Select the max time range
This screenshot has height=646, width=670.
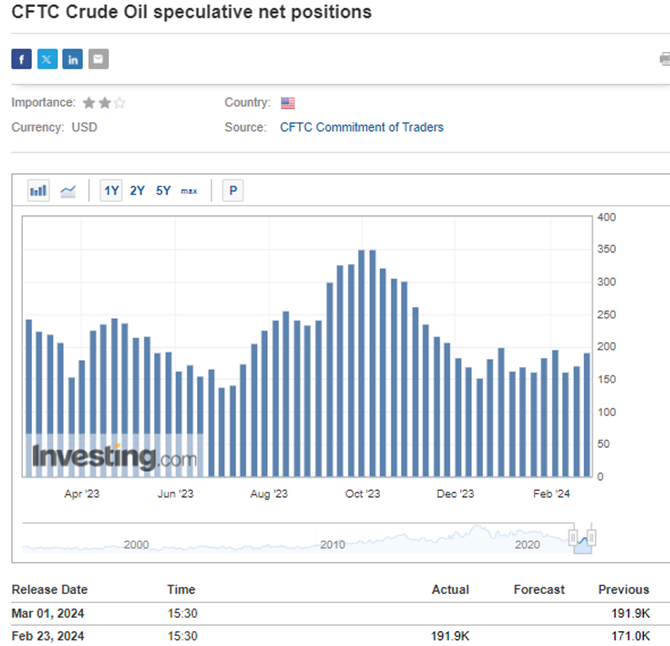click(x=189, y=191)
